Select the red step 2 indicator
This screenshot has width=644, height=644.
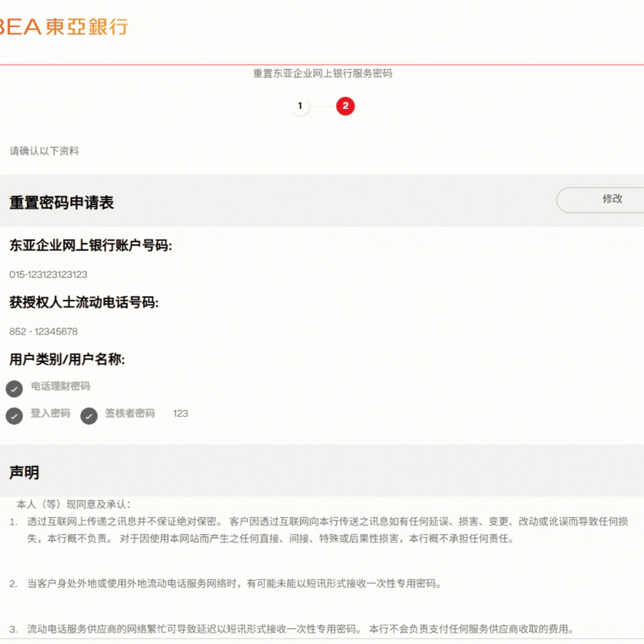coord(345,106)
